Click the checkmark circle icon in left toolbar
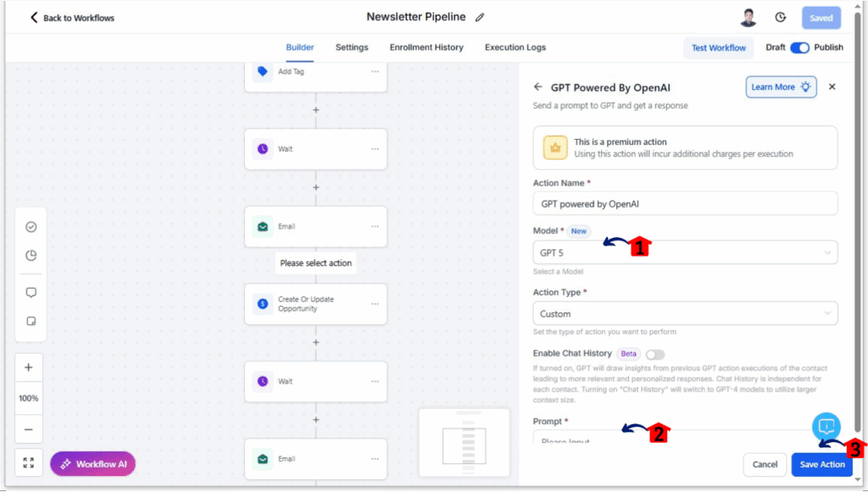 (x=31, y=227)
